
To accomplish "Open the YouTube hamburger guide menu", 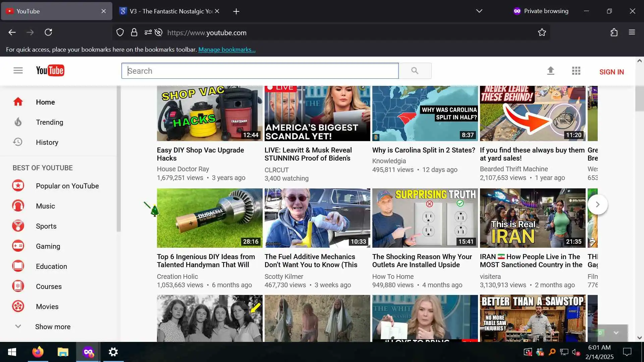I will 18,70.
